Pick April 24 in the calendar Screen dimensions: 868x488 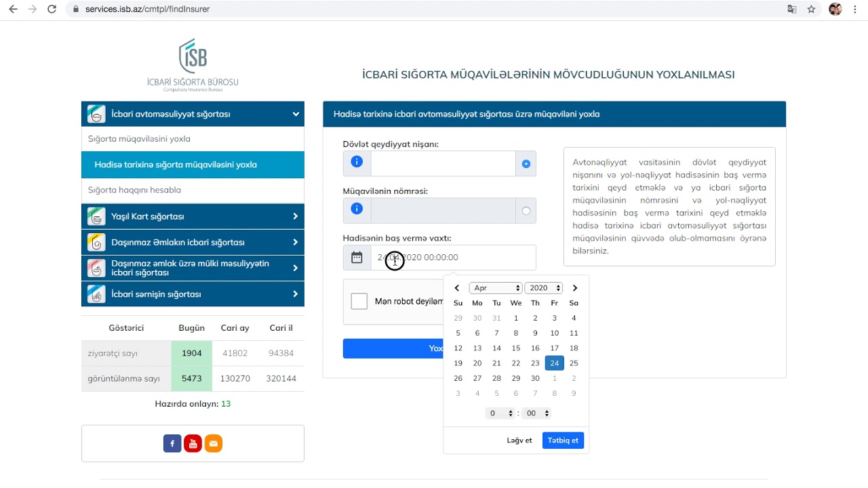(555, 363)
